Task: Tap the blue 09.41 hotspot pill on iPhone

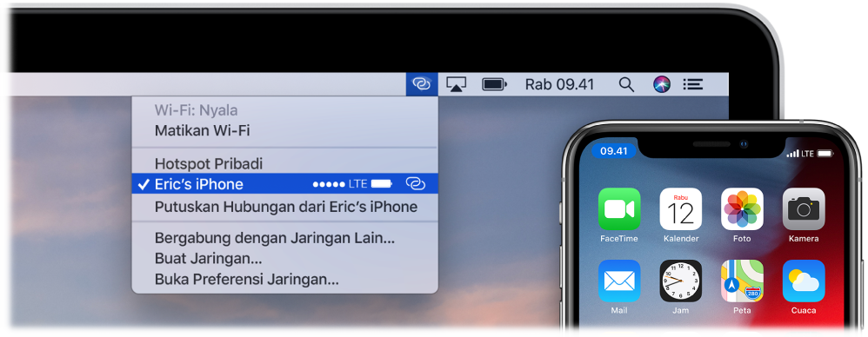Action: (x=614, y=151)
